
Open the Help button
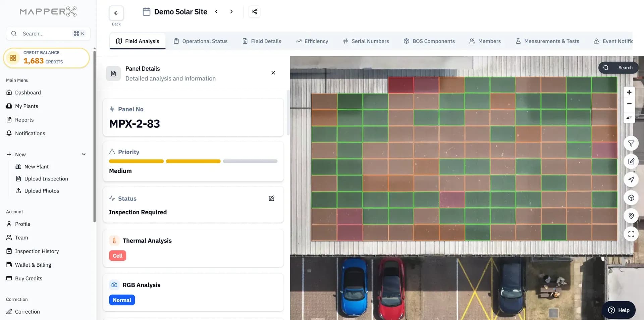click(x=619, y=310)
